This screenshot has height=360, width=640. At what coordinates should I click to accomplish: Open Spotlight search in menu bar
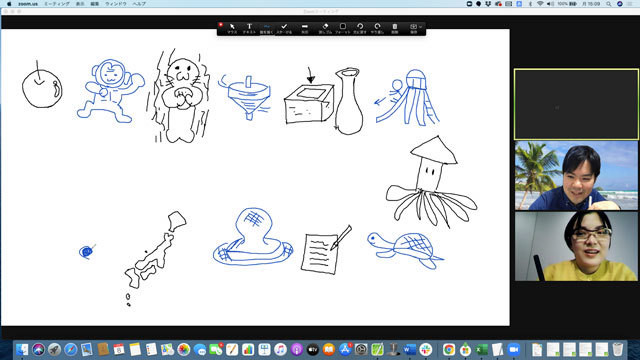click(609, 4)
